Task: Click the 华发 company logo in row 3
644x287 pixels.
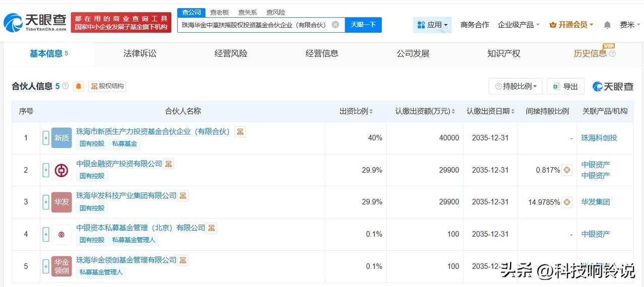Action: (61, 202)
